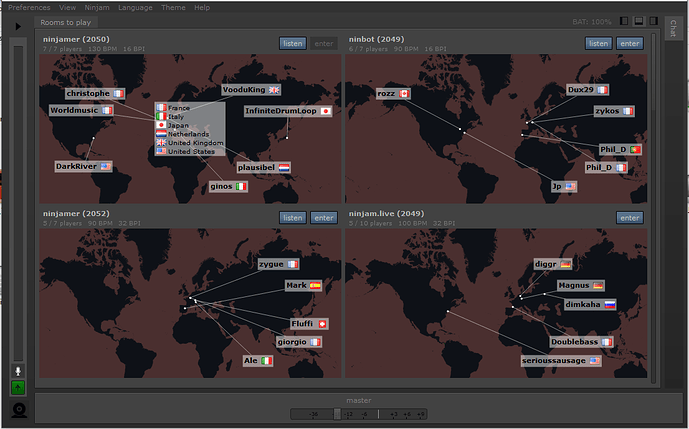Click the InfiniteDrumLoop player label
Screen dimensions: 689x429
(288, 111)
